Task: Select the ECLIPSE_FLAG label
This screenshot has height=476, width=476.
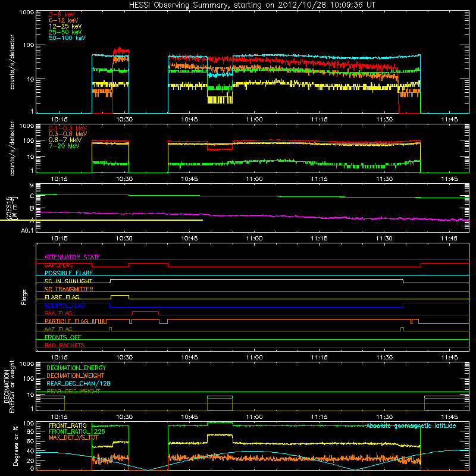Action: click(65, 305)
